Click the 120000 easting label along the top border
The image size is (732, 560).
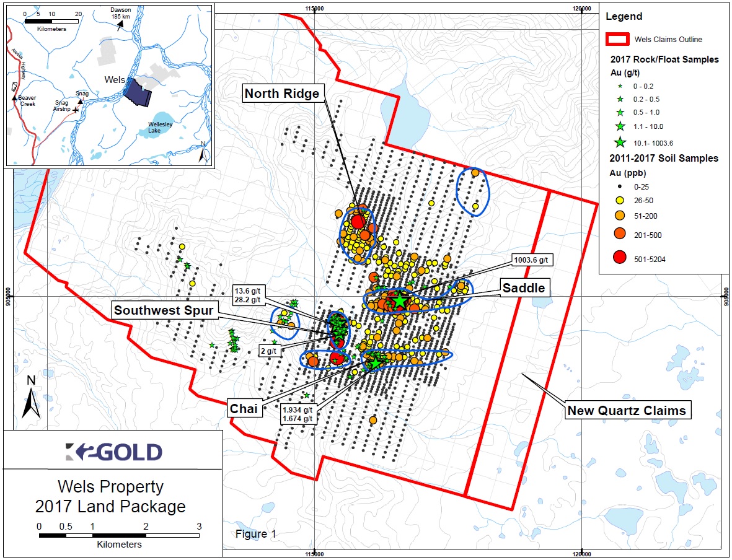pos(581,9)
